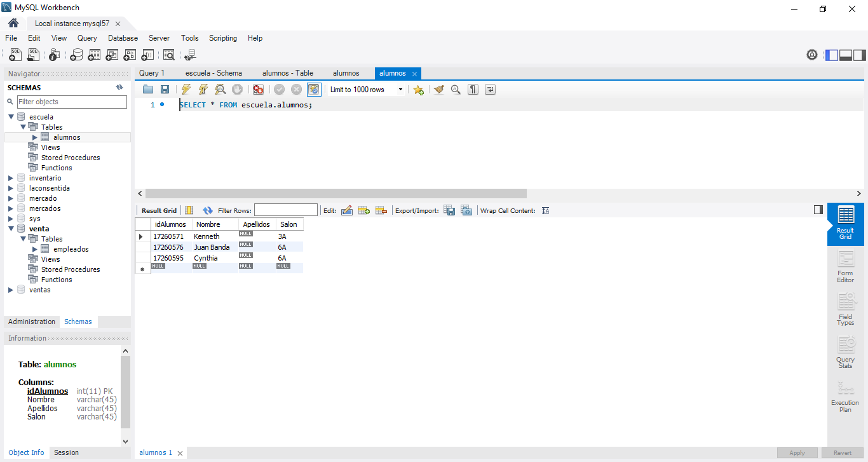Toggle the right sidebar panel visibility

860,55
